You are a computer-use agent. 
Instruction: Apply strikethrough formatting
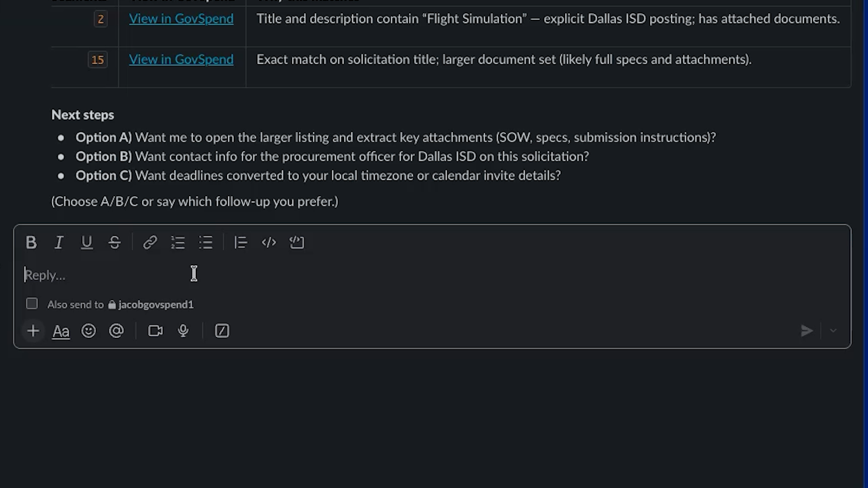coord(114,243)
